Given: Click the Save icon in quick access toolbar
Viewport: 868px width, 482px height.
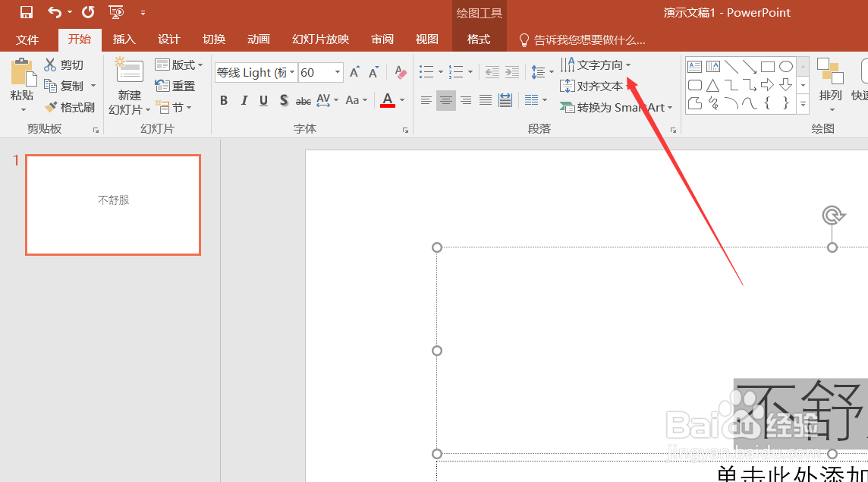Looking at the screenshot, I should pyautogui.click(x=26, y=12).
